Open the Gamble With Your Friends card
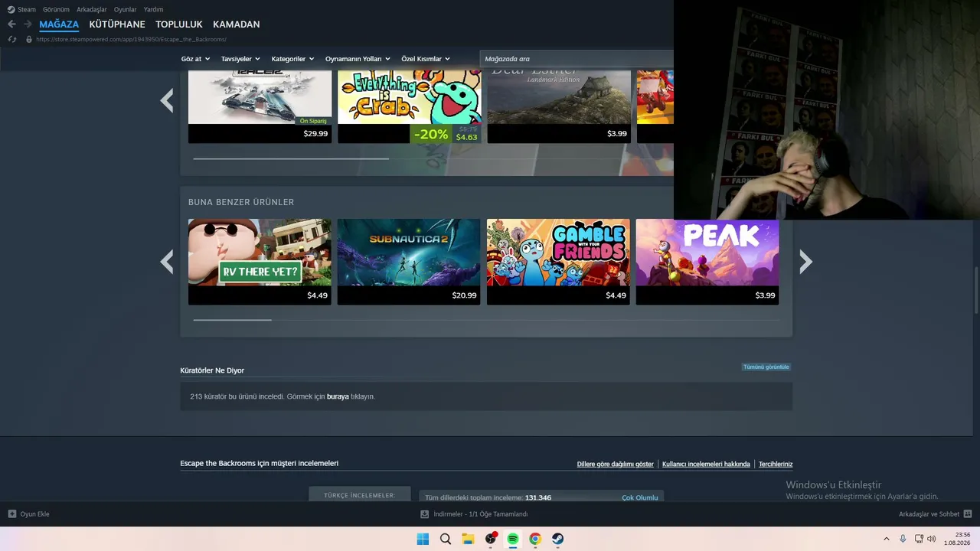980x551 pixels. coord(558,262)
